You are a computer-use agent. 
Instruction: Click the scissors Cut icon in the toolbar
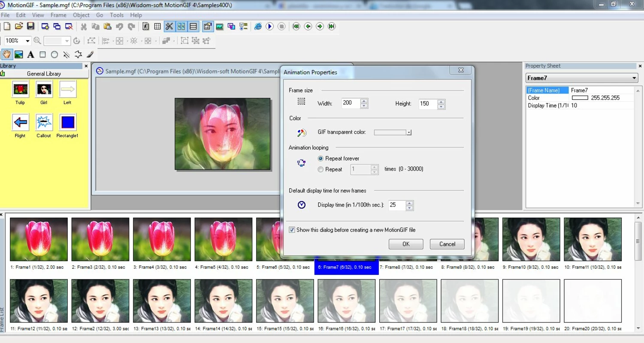(x=84, y=27)
